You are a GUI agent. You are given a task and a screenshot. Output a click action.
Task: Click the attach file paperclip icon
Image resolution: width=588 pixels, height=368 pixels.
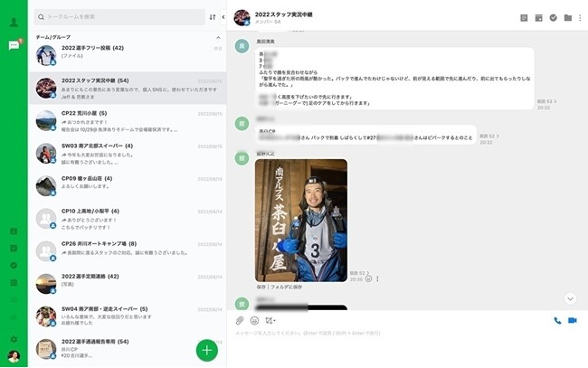(239, 321)
